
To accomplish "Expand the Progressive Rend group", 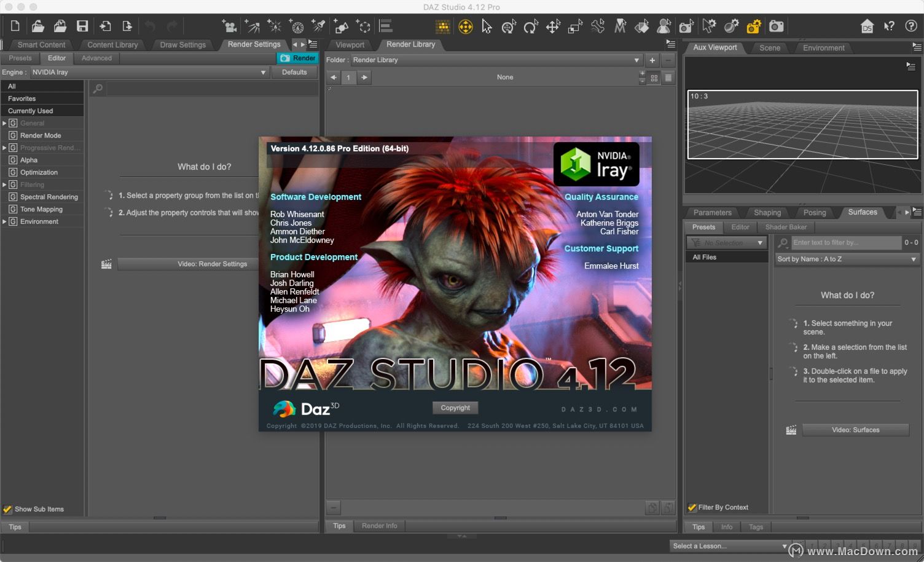I will pos(4,148).
